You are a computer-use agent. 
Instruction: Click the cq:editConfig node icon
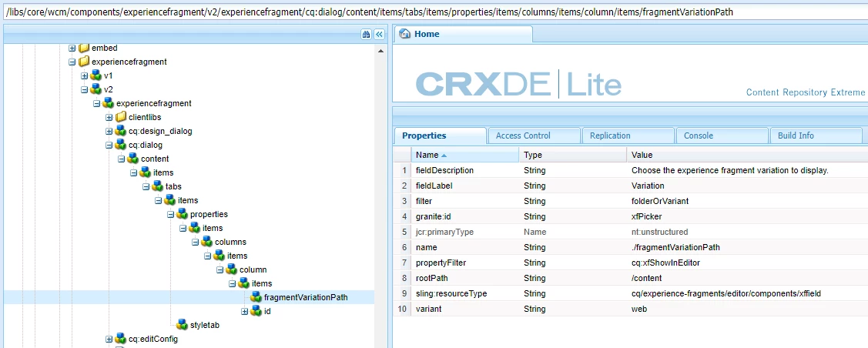click(x=121, y=339)
